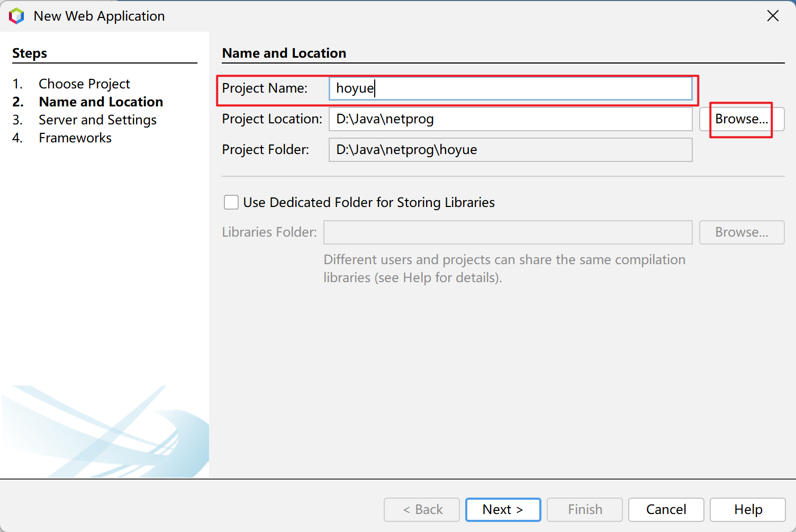
Task: Select the Frameworks step
Action: (75, 138)
